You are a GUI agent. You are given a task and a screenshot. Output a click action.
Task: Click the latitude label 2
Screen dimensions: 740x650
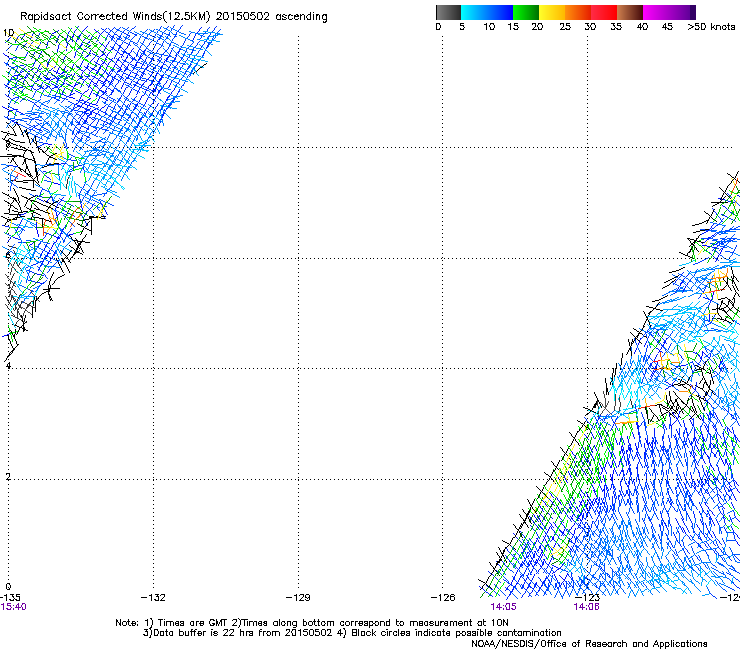8,477
